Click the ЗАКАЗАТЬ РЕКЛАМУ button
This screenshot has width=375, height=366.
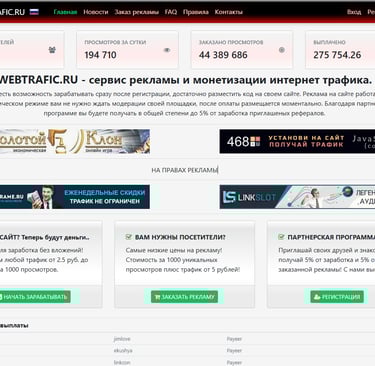pos(184,297)
